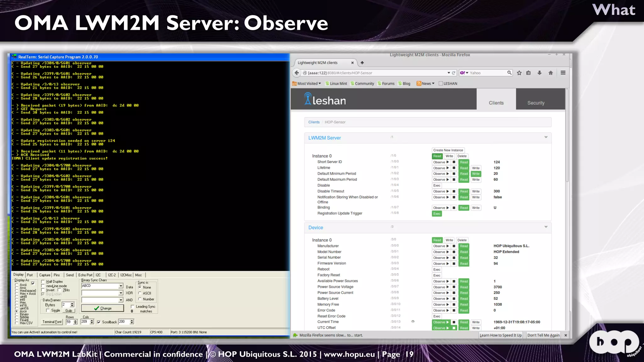Enable Leading Sync checkbox
Screen dimensions: 644x362
[x=132, y=306]
